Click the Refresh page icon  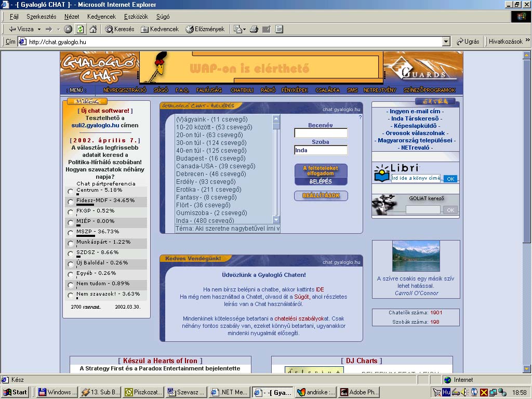click(80, 29)
